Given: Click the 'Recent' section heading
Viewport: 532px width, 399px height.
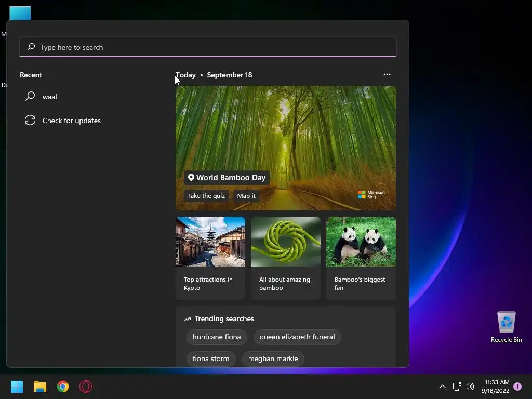Looking at the screenshot, I should point(31,75).
